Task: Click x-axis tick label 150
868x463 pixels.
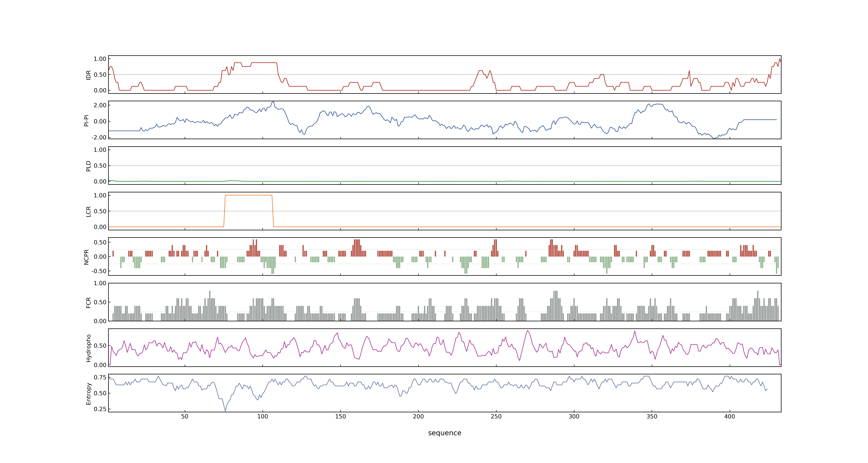Action: point(340,416)
